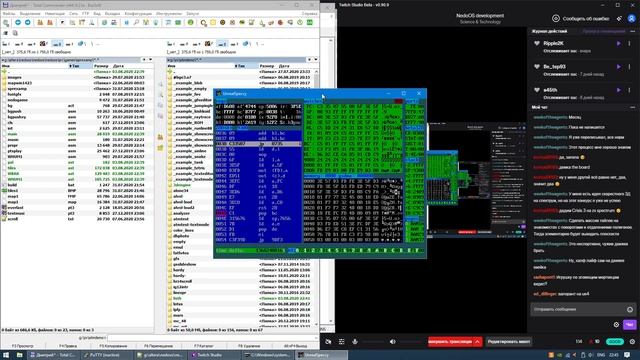Screen dimensions: 640x360
Task: Open right panel directory history dropdown arrow
Action: (316, 60)
